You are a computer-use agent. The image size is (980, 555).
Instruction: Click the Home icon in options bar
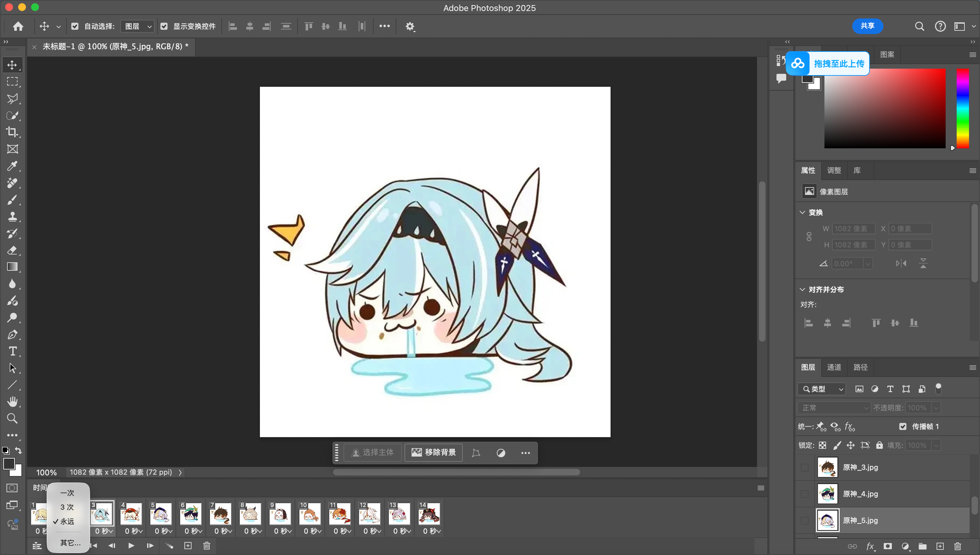point(18,26)
